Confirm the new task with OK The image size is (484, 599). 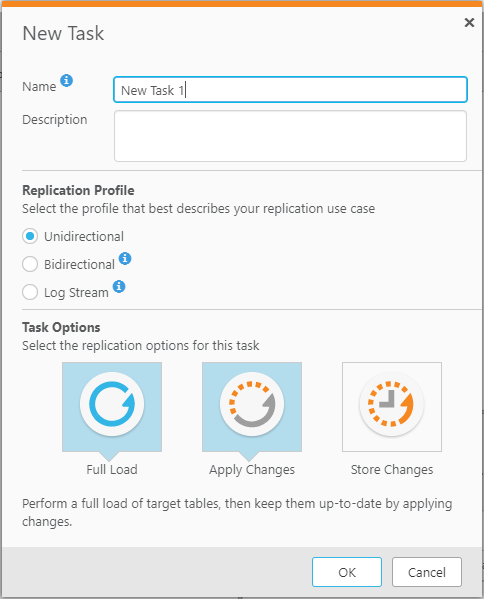tap(346, 572)
